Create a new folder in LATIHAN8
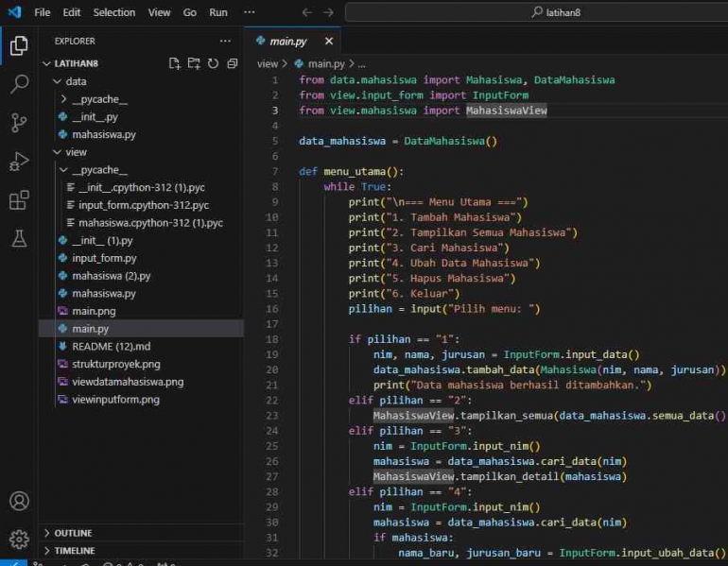The height and width of the screenshot is (566, 728). 194,63
